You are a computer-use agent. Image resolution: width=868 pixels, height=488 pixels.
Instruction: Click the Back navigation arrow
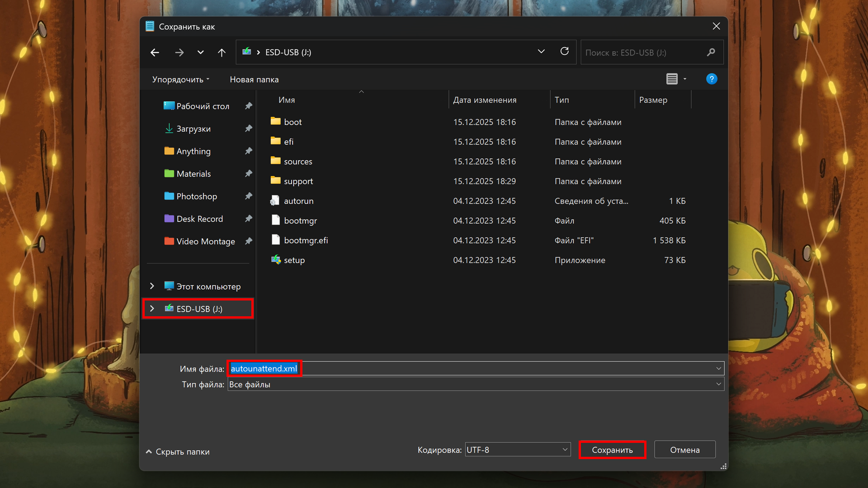155,52
